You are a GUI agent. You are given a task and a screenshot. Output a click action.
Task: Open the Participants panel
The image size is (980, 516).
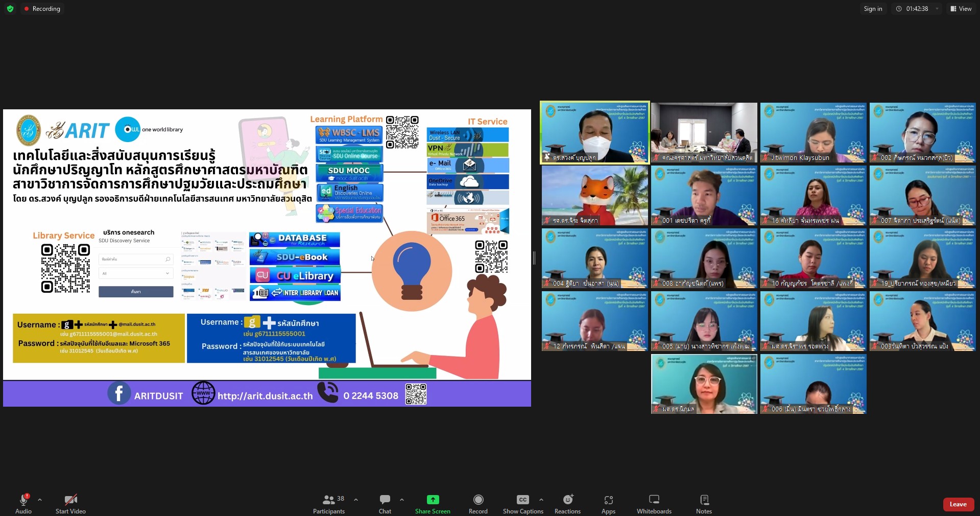329,503
